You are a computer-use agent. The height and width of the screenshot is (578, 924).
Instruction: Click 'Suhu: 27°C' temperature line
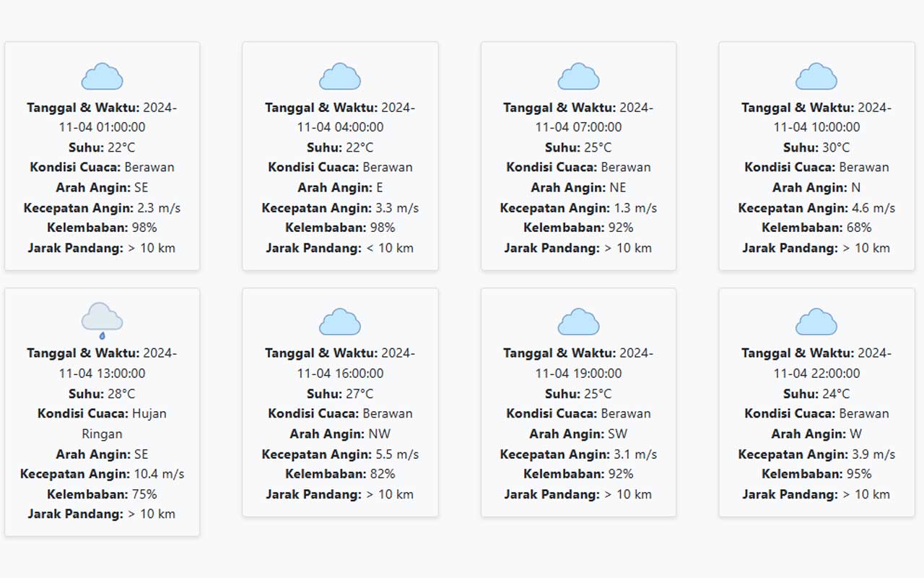[x=340, y=394]
